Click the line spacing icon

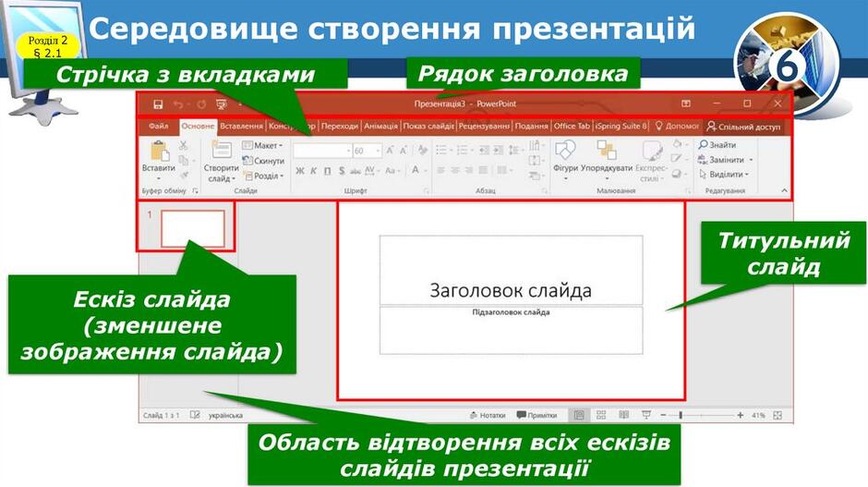[x=515, y=150]
